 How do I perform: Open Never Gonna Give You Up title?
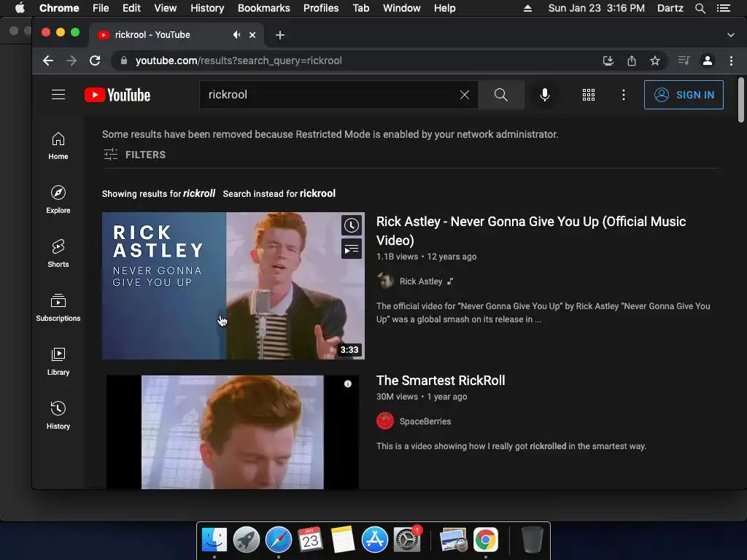coord(531,230)
